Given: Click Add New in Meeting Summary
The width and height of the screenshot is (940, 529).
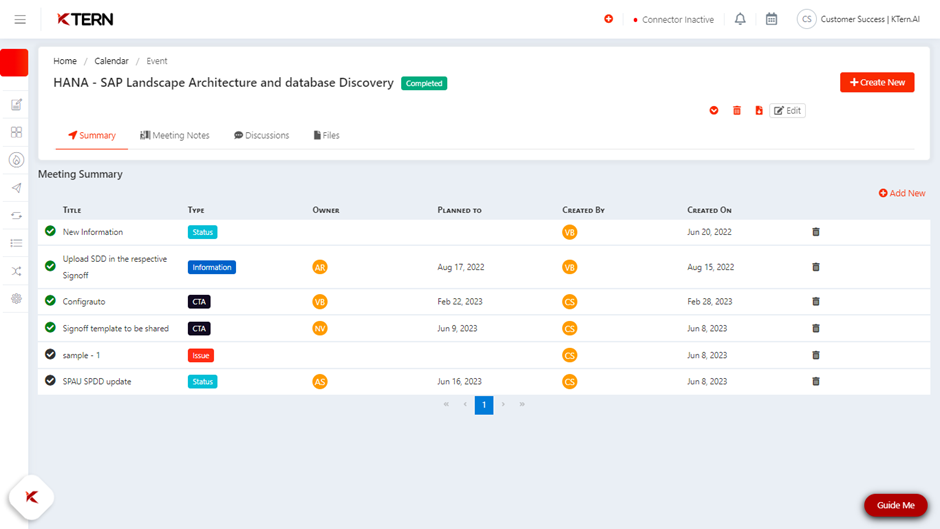Looking at the screenshot, I should (x=902, y=193).
